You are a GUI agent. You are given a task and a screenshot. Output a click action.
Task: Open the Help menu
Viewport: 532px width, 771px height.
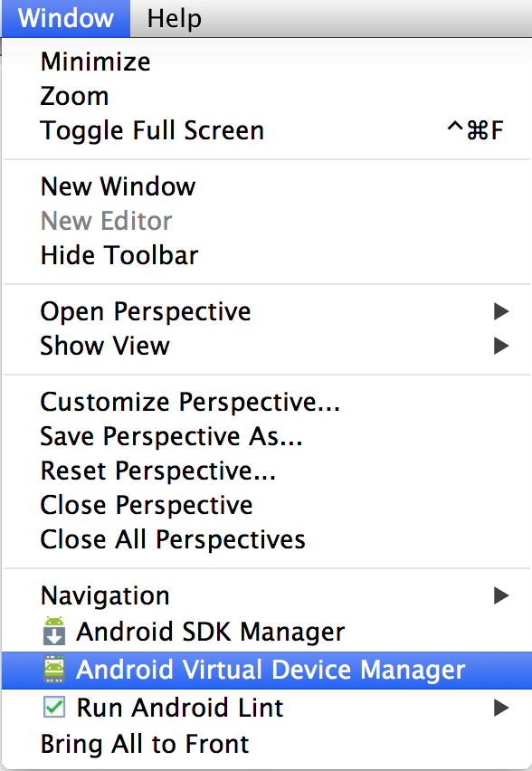click(174, 19)
